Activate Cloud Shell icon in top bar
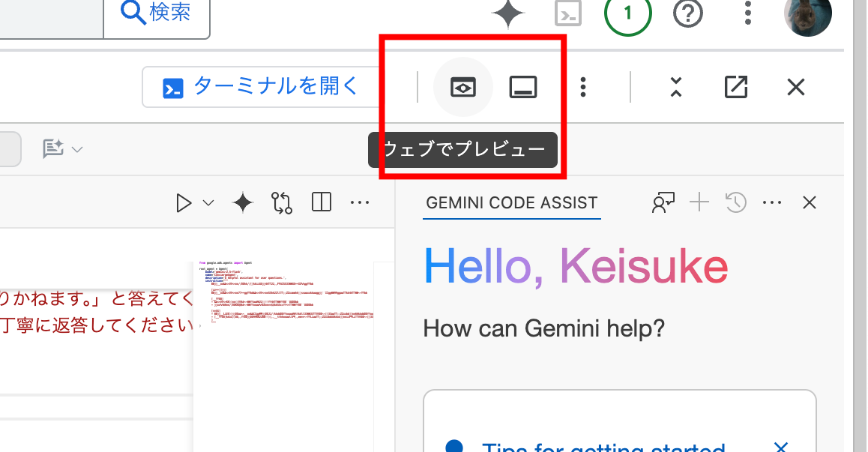868x452 pixels. (x=568, y=13)
